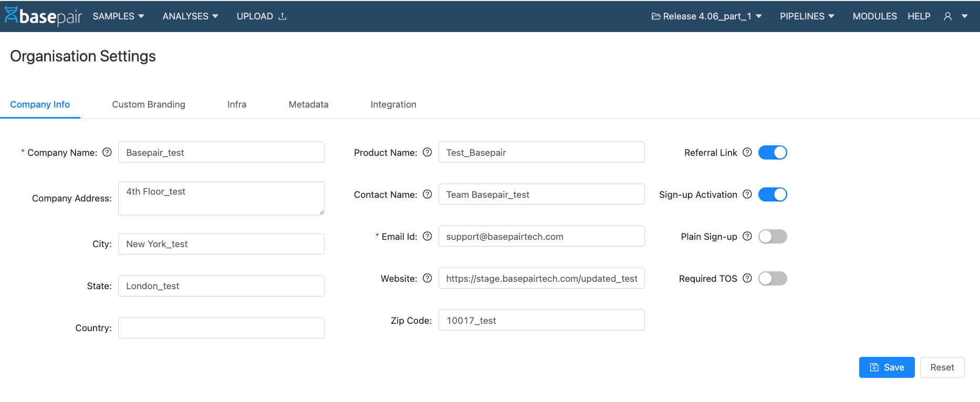This screenshot has width=980, height=402.
Task: Click the help icon next to Email Id
Action: 428,236
